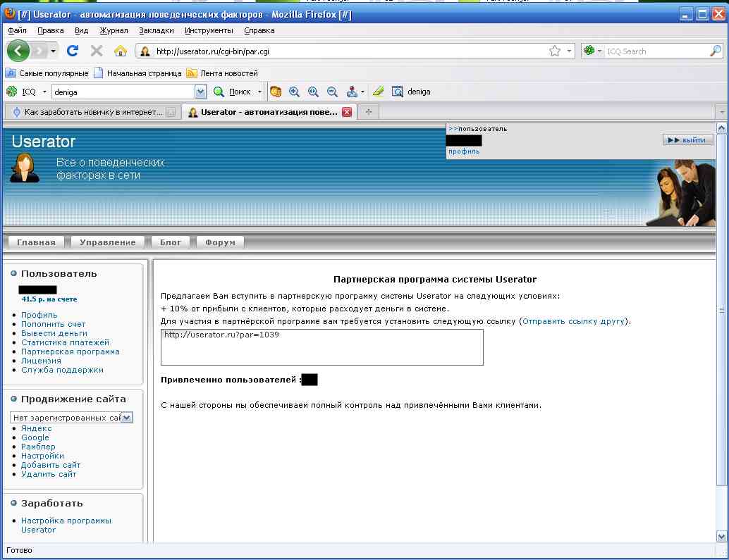Click the page scrollbar down arrow
The width and height of the screenshot is (729, 560).
pyautogui.click(x=721, y=536)
